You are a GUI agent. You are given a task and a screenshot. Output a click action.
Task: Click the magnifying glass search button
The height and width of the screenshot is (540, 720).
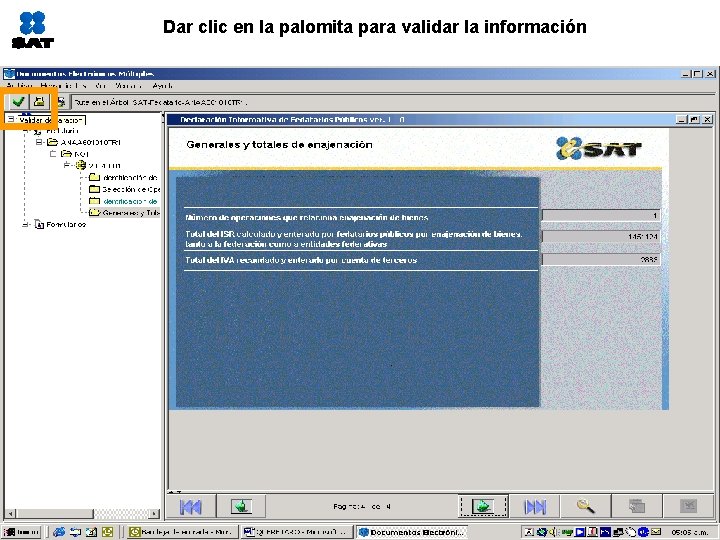[x=585, y=507]
